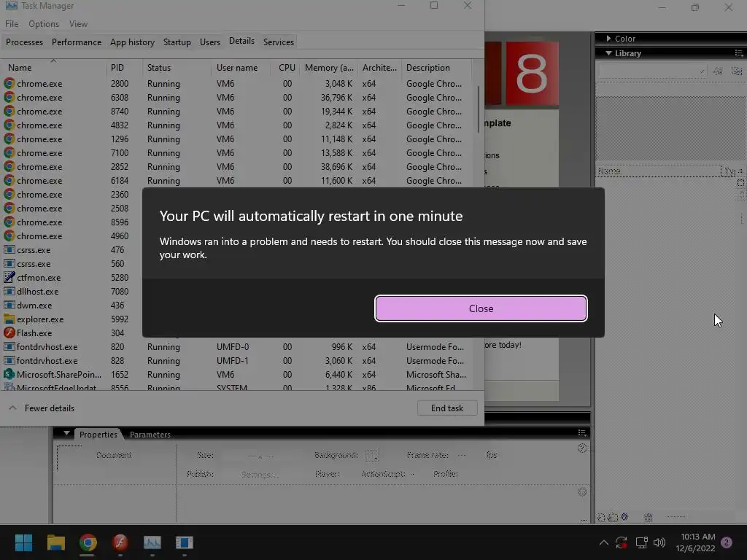Viewport: 747px width, 560px height.
Task: Click the Microsoft.SharePoint process icon
Action: coord(9,374)
